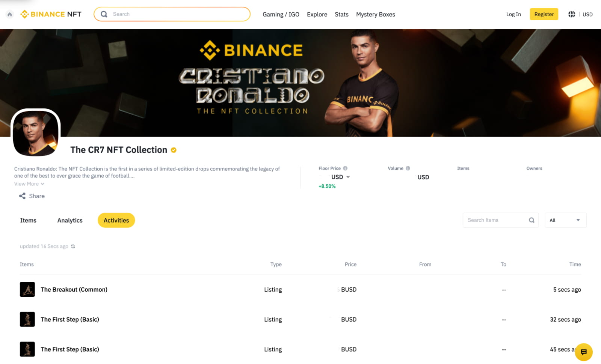Click the Register button
Image resolution: width=601 pixels, height=364 pixels.
pos(544,14)
